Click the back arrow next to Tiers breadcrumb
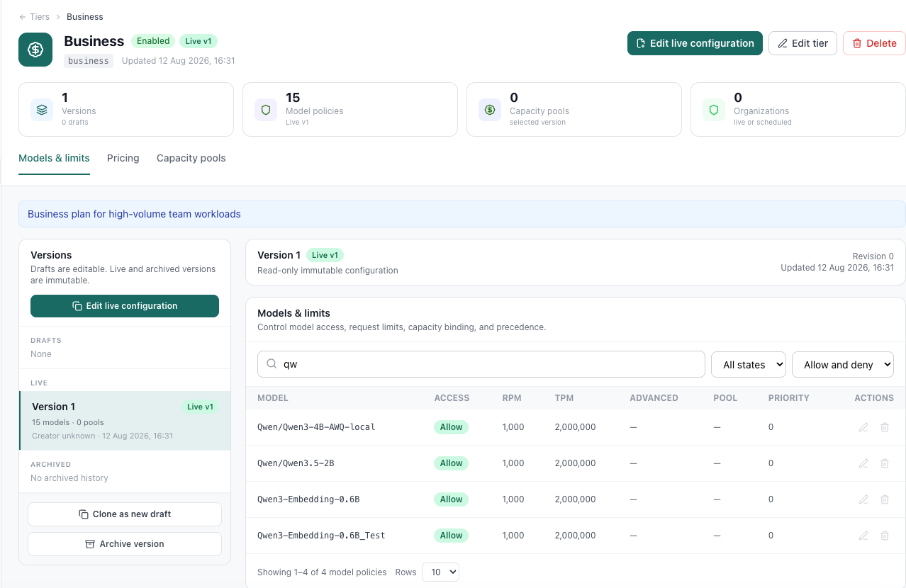The image size is (906, 588). (x=23, y=17)
